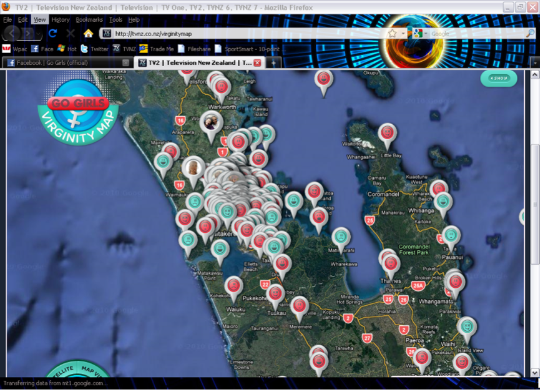Open the Trade Me bookmark

point(157,49)
